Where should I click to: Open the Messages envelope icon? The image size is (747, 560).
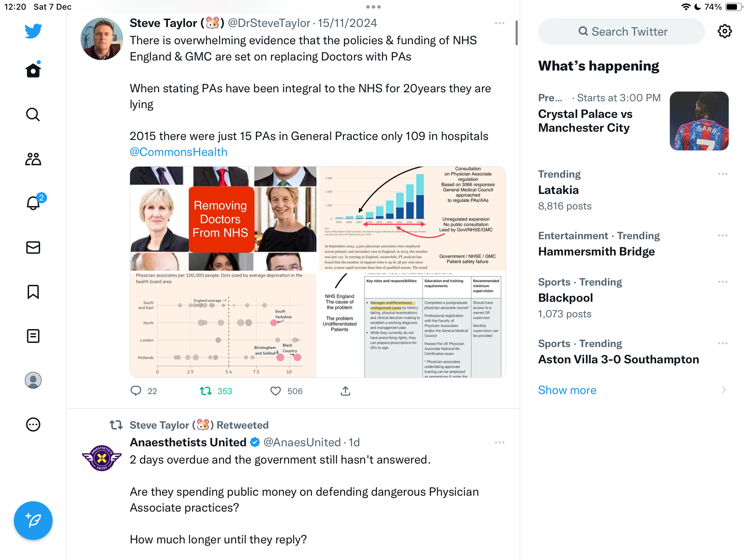pyautogui.click(x=33, y=248)
